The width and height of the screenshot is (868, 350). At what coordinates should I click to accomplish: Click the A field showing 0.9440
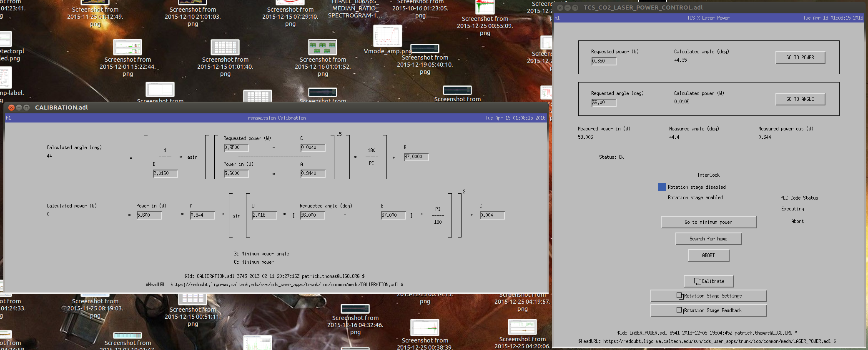[x=313, y=173]
